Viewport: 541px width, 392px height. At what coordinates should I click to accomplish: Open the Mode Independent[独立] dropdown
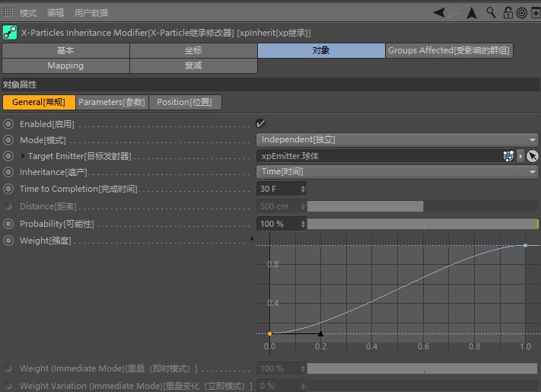point(397,139)
